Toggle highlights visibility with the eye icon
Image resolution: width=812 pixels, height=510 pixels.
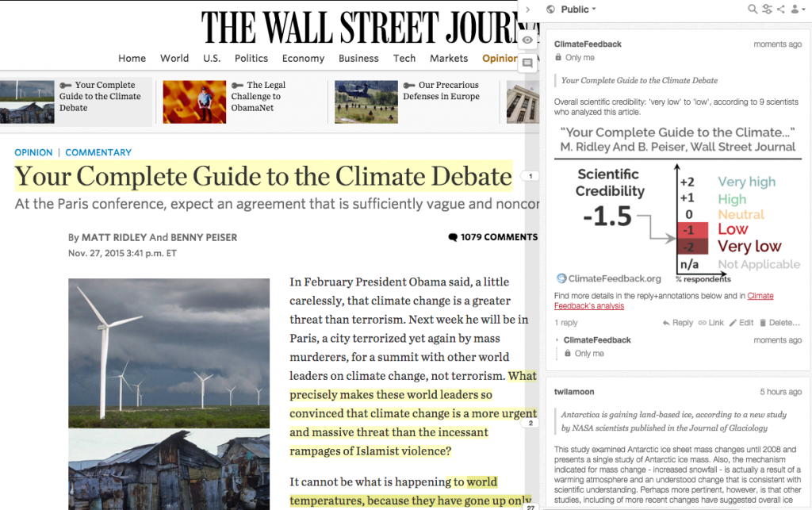[527, 40]
